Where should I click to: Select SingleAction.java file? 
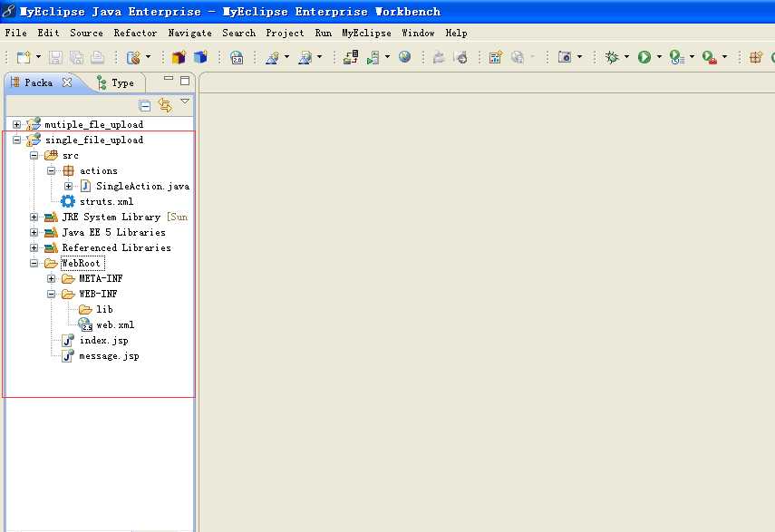click(x=143, y=186)
